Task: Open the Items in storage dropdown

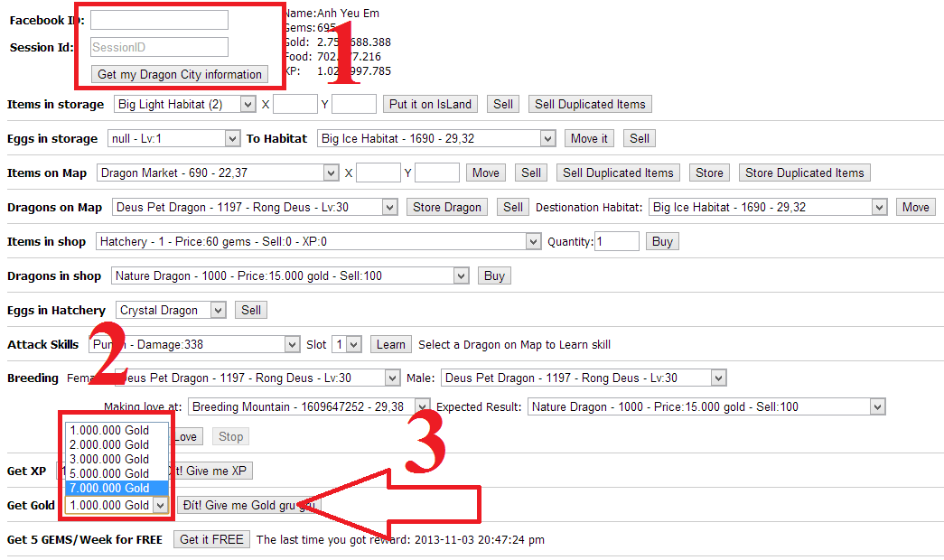Action: (185, 104)
